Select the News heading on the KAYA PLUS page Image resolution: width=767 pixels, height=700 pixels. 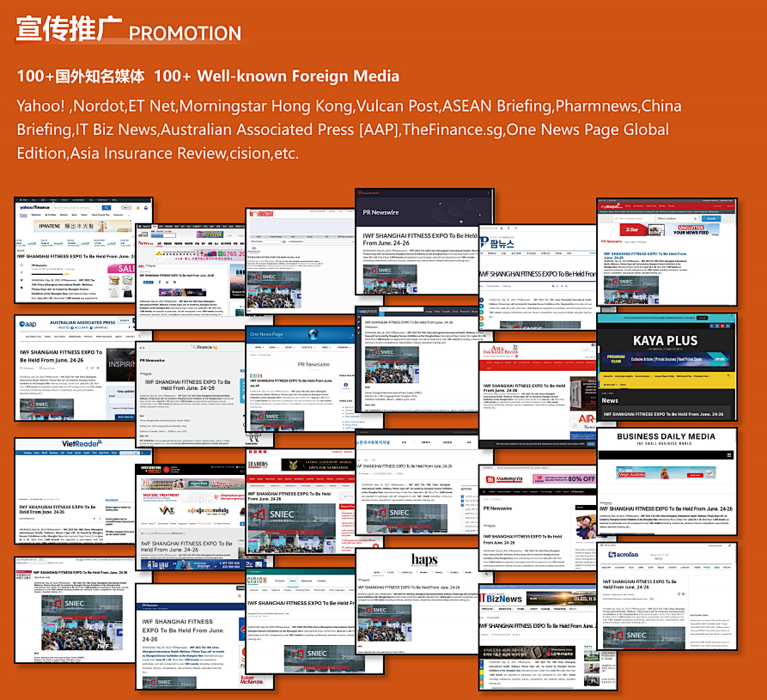610,400
